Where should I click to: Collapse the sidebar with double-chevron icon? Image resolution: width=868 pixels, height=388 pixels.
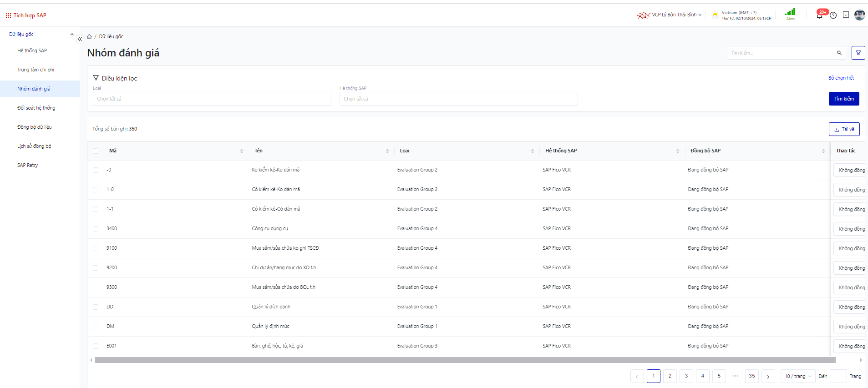tap(80, 39)
